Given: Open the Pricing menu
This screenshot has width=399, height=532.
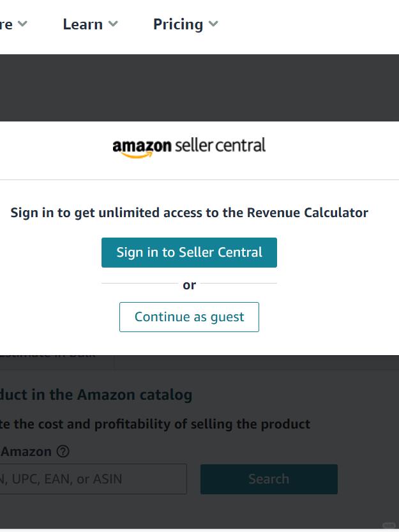Looking at the screenshot, I should click(x=178, y=24).
